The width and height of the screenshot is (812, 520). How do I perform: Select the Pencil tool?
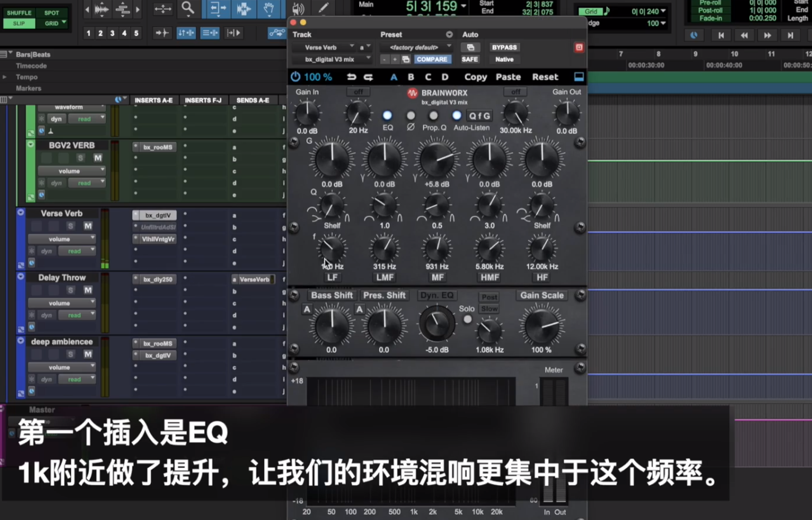point(323,8)
